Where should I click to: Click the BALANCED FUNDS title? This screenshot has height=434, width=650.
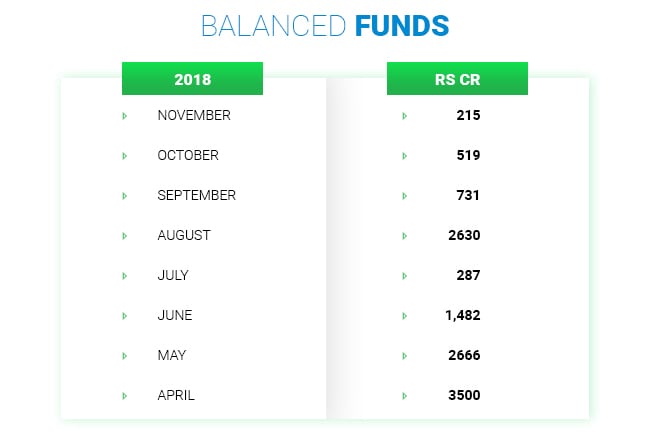(324, 25)
